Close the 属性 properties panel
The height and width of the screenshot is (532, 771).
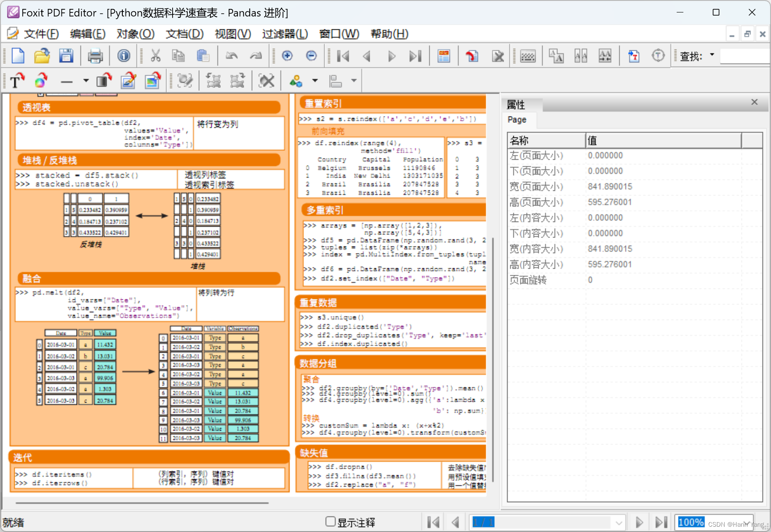tap(754, 102)
